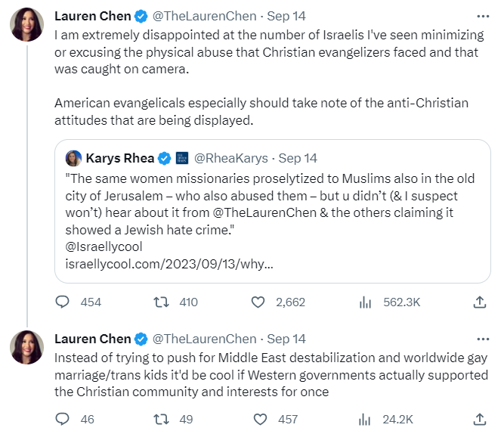This screenshot has width=504, height=437.
Task: Reply to the second tweet with 46 replies
Action: (62, 418)
